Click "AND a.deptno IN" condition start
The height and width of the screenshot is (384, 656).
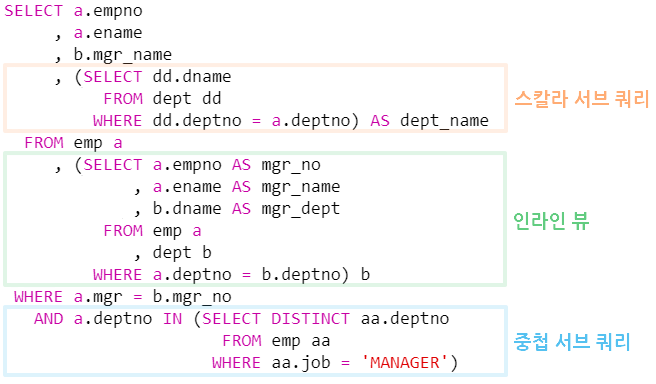point(108,319)
